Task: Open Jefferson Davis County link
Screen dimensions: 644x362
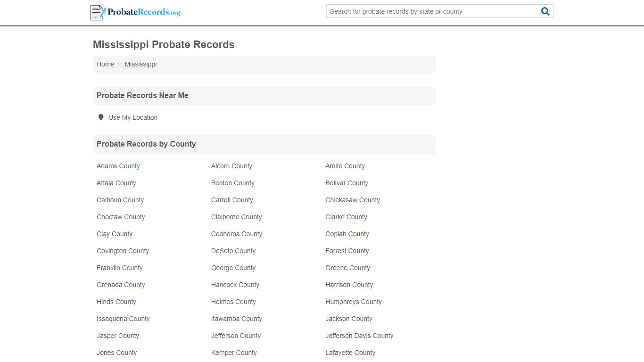Action: coord(359,336)
